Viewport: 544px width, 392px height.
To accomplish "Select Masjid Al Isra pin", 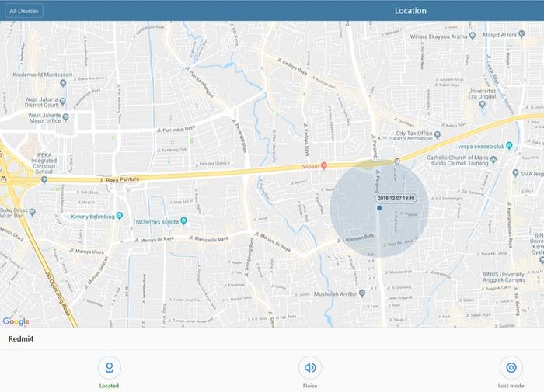I will pyautogui.click(x=521, y=34).
